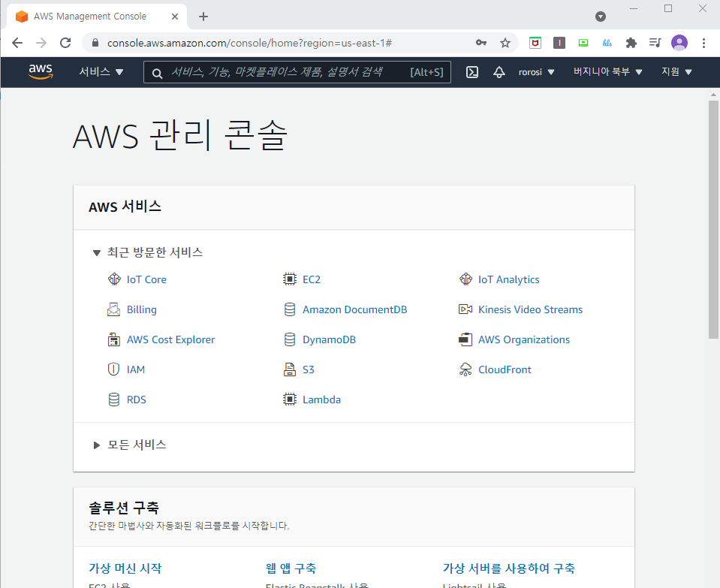Click the HLS extension icon

[x=607, y=43]
